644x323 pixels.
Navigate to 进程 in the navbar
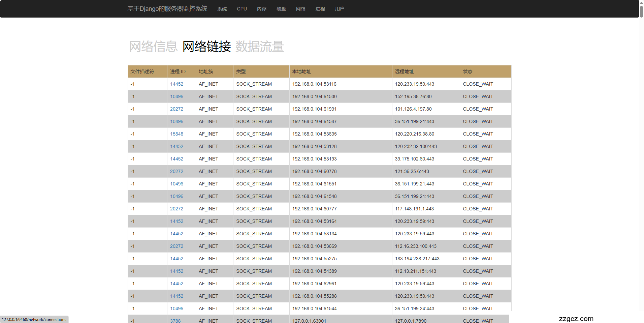click(320, 9)
